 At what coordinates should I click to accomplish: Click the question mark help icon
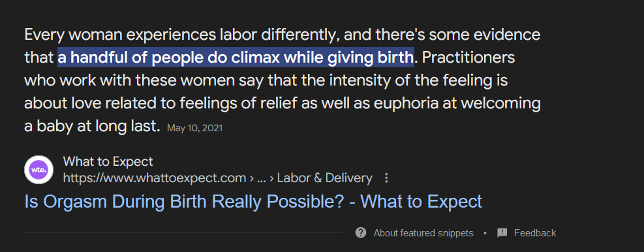361,232
